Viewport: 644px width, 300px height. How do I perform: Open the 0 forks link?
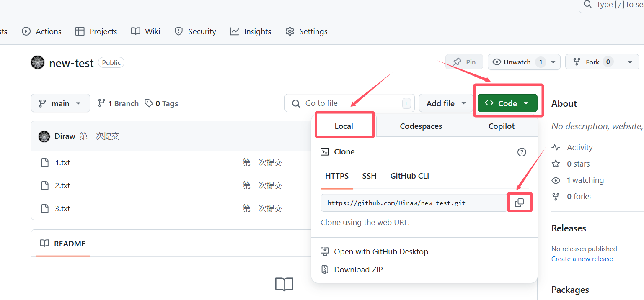(579, 197)
